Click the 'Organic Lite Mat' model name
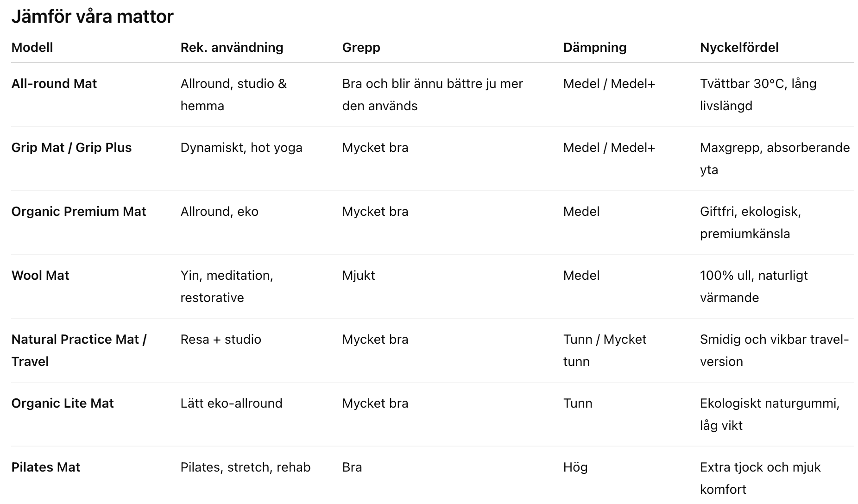858x504 pixels. [x=62, y=403]
